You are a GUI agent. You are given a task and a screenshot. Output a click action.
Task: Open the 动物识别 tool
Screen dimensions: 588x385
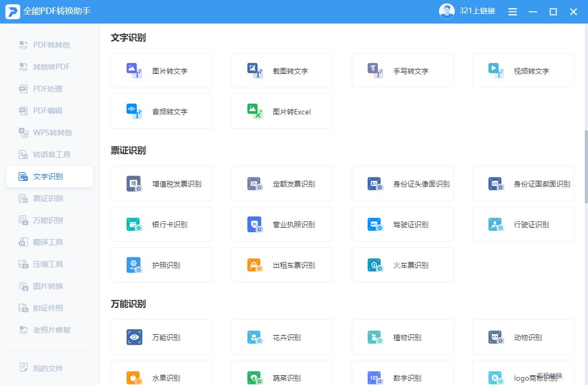tap(523, 337)
